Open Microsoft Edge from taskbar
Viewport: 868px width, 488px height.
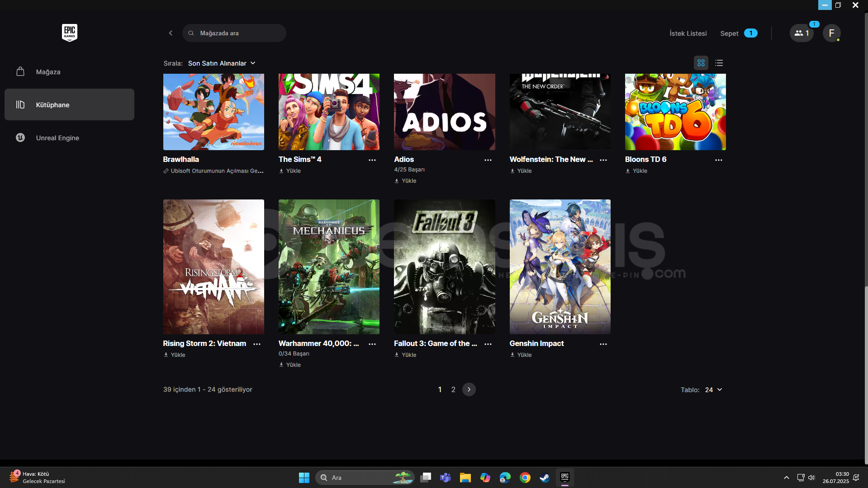[x=505, y=478]
